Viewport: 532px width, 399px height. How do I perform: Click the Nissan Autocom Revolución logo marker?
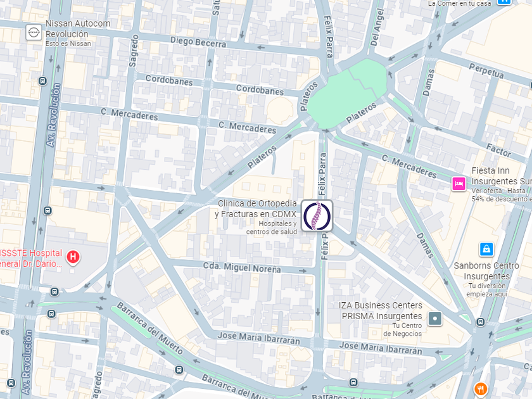(34, 32)
